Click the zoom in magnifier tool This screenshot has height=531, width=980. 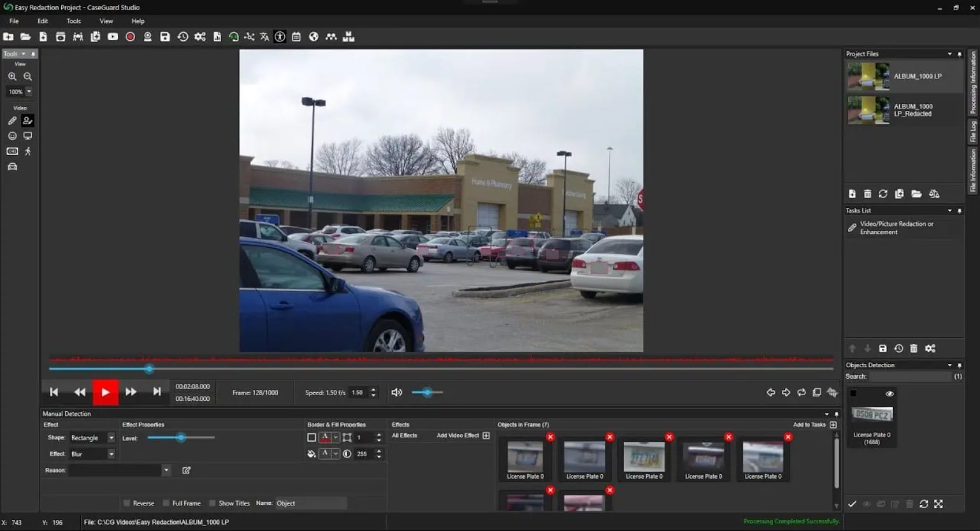12,76
